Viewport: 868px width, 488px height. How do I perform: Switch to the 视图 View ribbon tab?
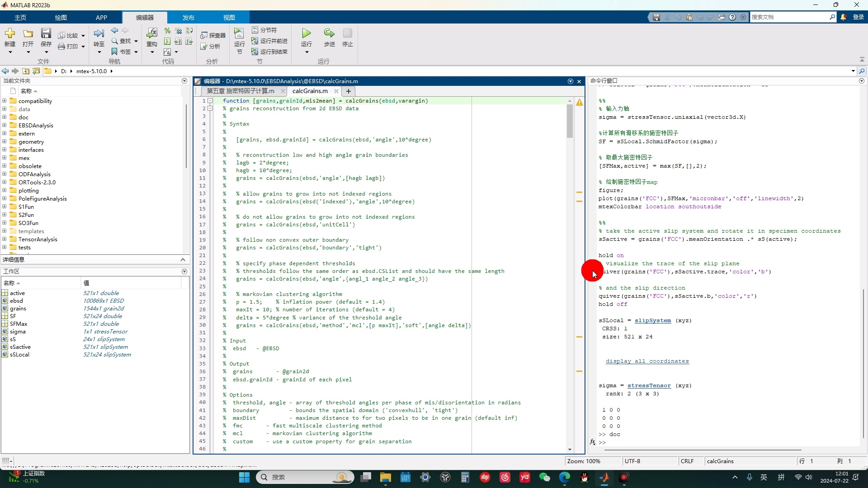229,18
